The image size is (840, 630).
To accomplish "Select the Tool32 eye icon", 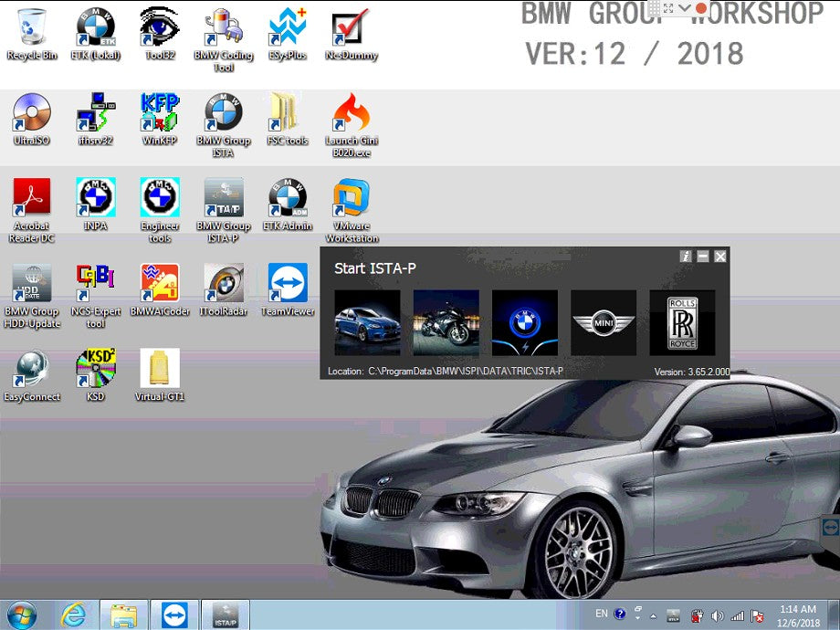I will pos(160,27).
